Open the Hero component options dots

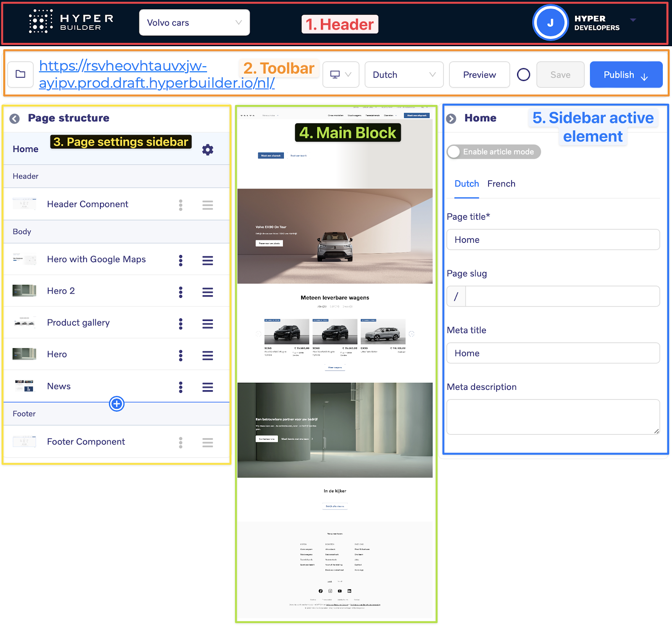(181, 355)
